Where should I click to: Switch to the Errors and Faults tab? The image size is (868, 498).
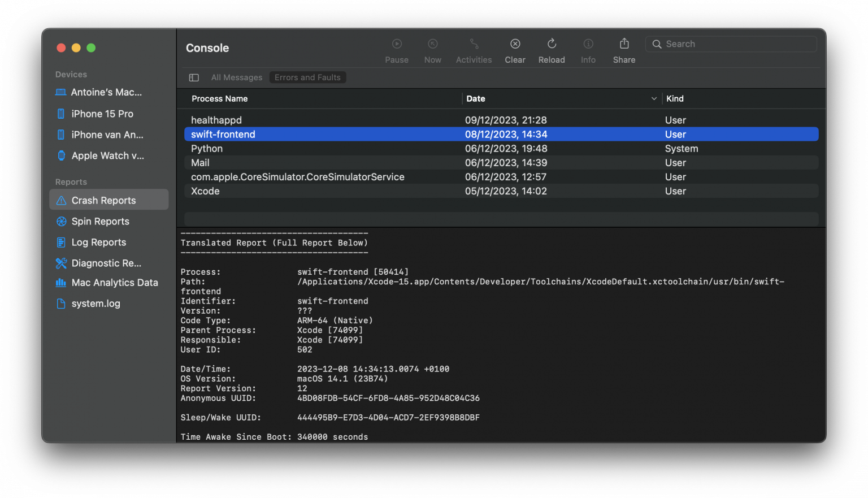(x=307, y=77)
